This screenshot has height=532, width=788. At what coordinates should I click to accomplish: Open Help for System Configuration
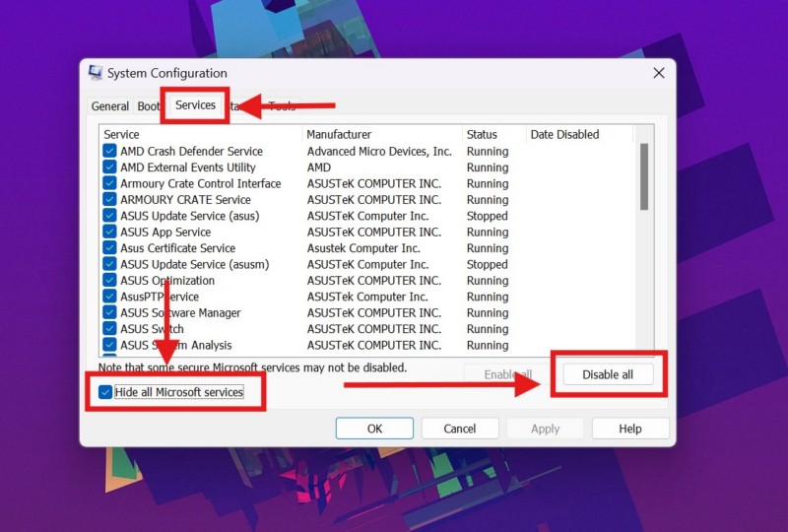(x=630, y=429)
